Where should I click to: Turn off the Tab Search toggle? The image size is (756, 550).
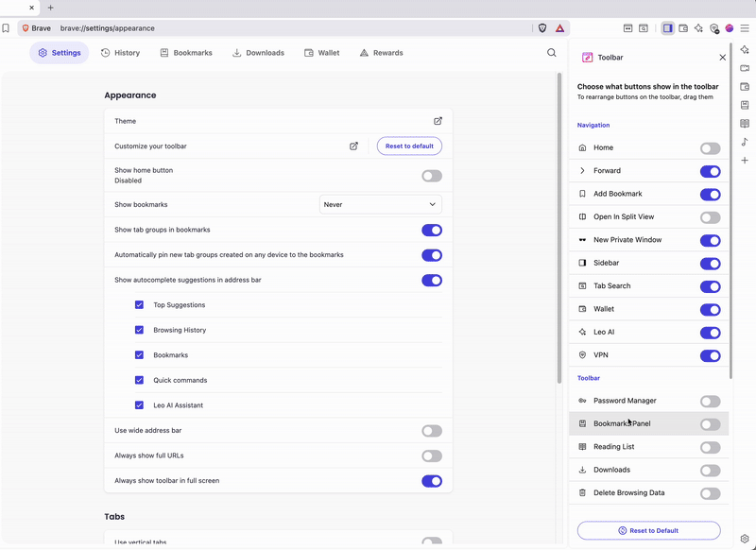tap(711, 286)
